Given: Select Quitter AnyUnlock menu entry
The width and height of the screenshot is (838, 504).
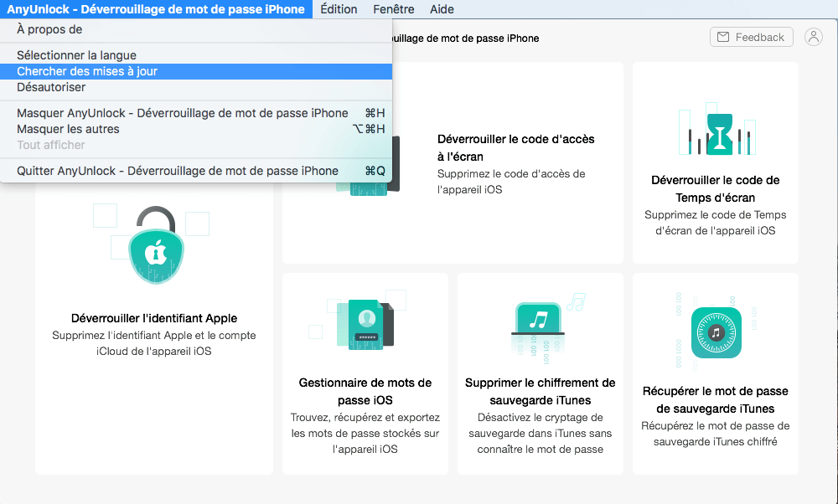Looking at the screenshot, I should pos(196,171).
